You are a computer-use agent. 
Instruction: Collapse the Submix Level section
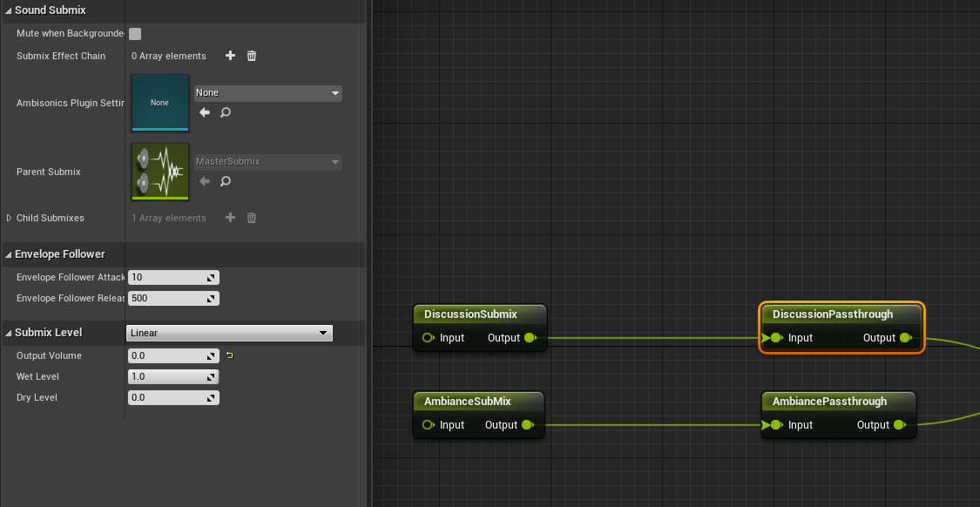(x=9, y=333)
